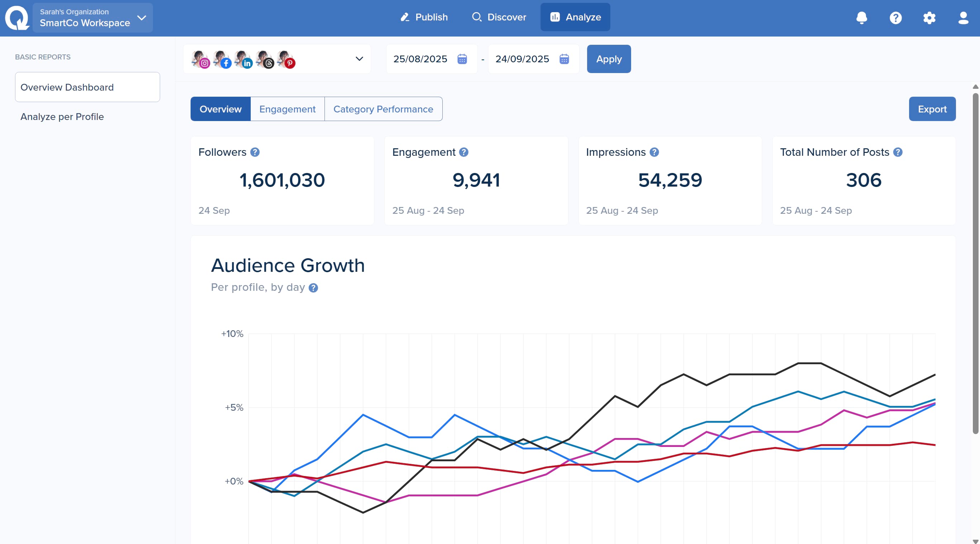Image resolution: width=980 pixels, height=544 pixels.
Task: Click the Followers info help icon
Action: click(255, 152)
